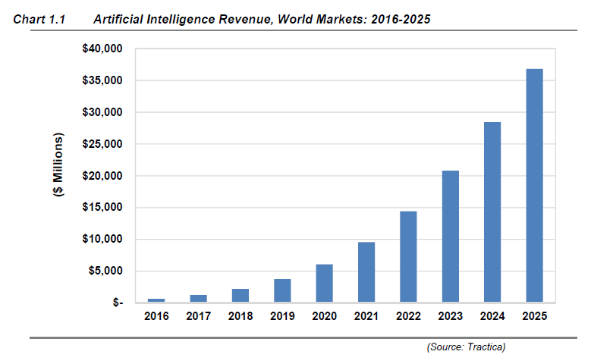The image size is (591, 364).
Task: Click the $25,000 axis label
Action: (102, 144)
